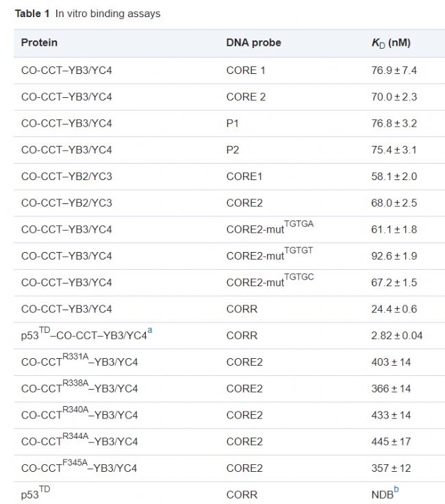The height and width of the screenshot is (504, 445).
Task: Click the 'Table 1' caption title
Action: click(32, 14)
